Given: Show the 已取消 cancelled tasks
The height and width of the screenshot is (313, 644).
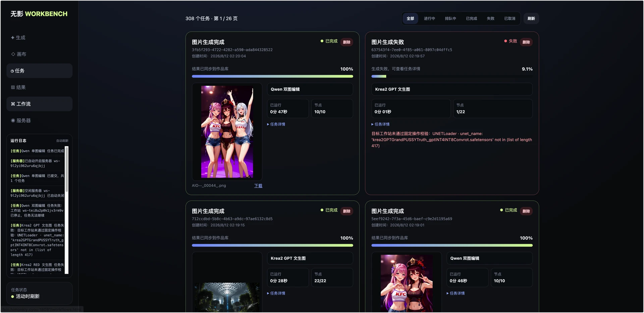Looking at the screenshot, I should click(509, 18).
